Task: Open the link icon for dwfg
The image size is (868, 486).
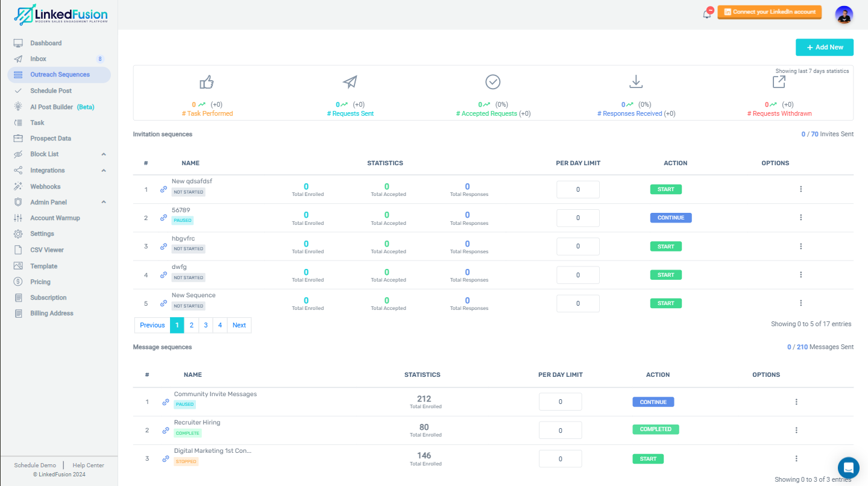Action: click(163, 274)
